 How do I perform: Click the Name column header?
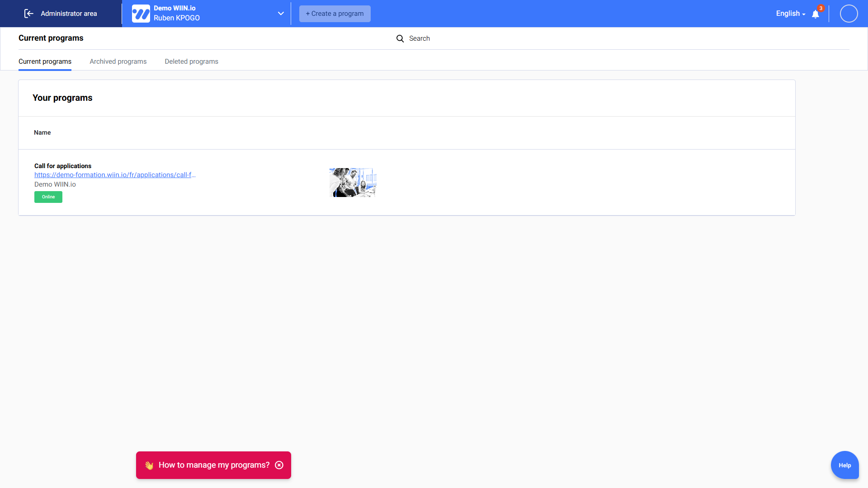click(x=42, y=132)
